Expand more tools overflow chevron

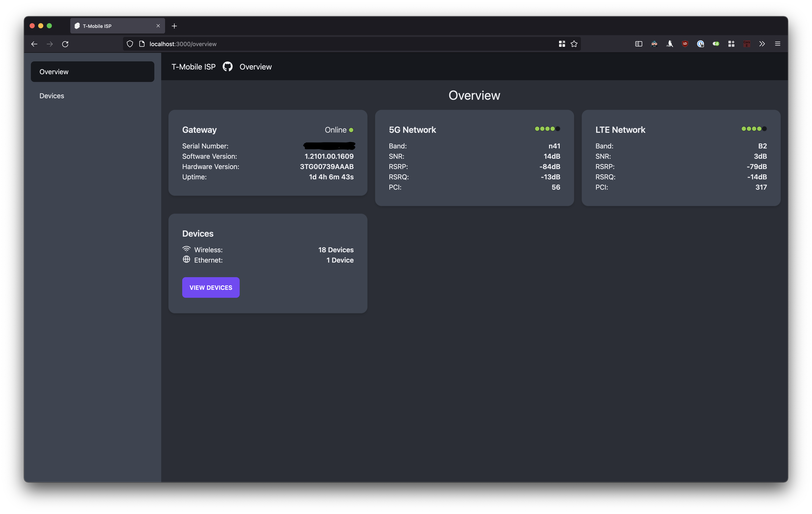(x=762, y=44)
